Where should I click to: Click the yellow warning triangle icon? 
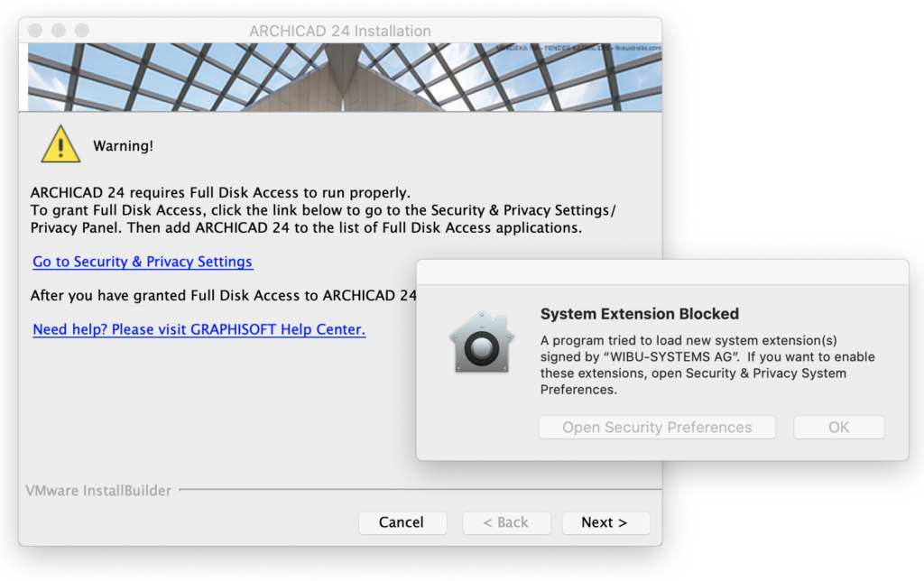coord(60,144)
